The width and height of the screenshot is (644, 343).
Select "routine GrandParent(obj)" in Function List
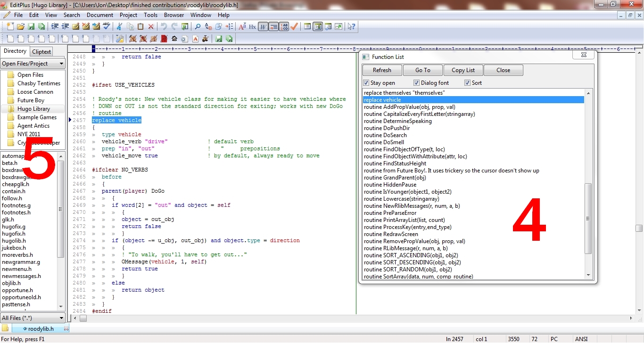[x=395, y=178]
